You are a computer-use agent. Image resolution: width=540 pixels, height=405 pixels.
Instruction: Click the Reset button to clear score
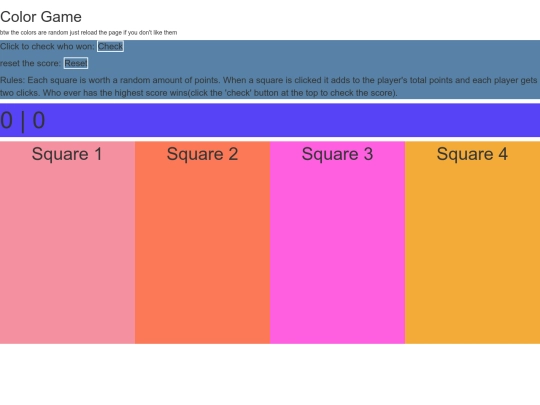click(x=76, y=63)
